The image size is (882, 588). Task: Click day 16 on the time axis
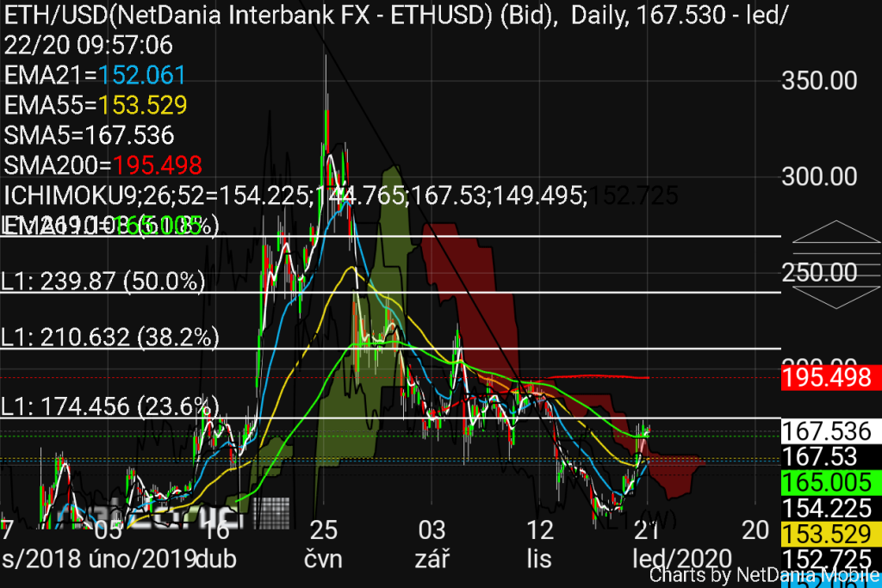(216, 530)
